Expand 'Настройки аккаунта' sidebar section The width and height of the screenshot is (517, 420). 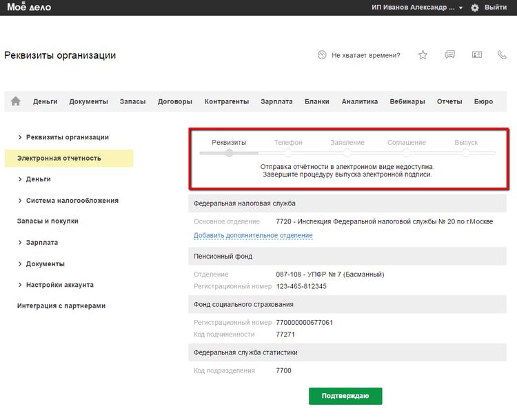(59, 285)
